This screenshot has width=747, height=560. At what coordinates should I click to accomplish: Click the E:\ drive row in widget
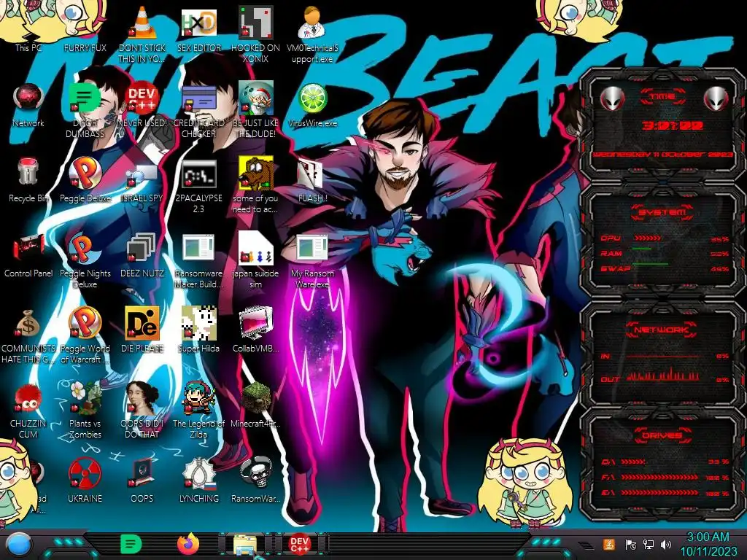(665, 493)
